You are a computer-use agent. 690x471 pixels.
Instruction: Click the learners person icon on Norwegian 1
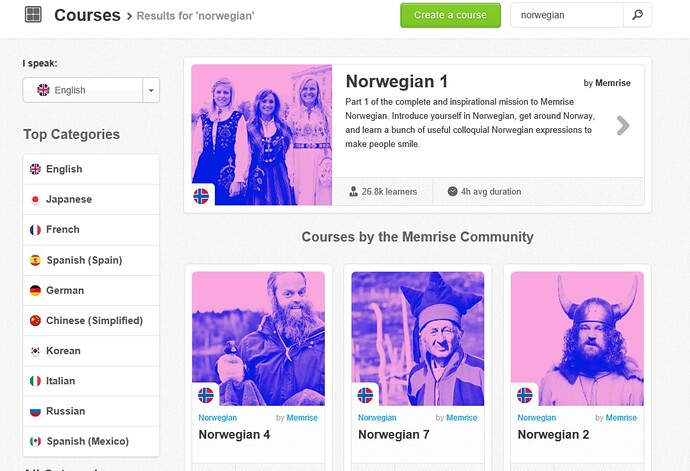[353, 191]
